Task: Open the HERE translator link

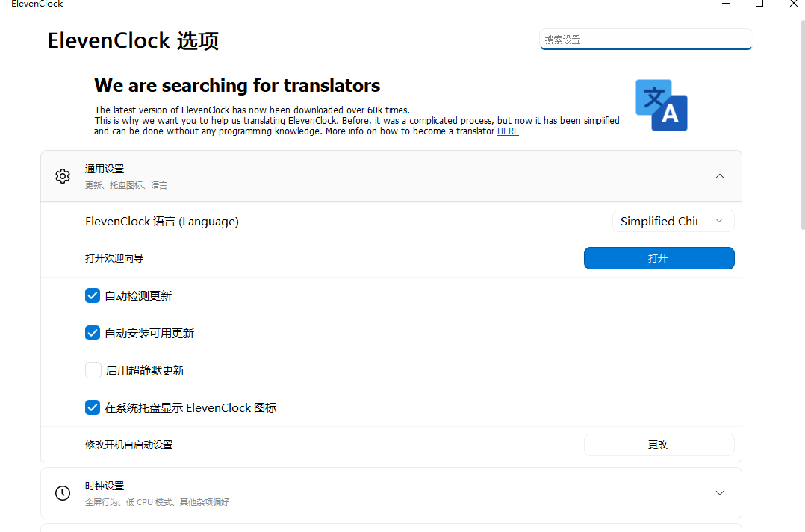Action: pos(508,131)
